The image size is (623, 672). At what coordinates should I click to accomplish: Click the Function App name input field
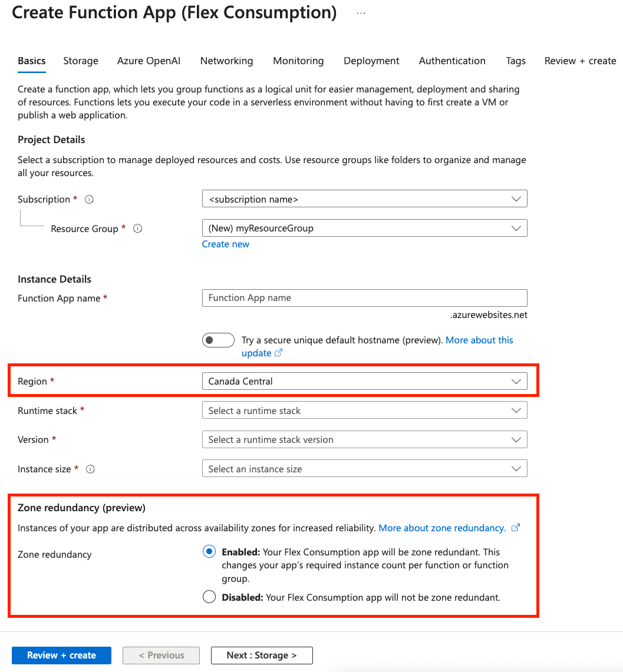click(365, 297)
